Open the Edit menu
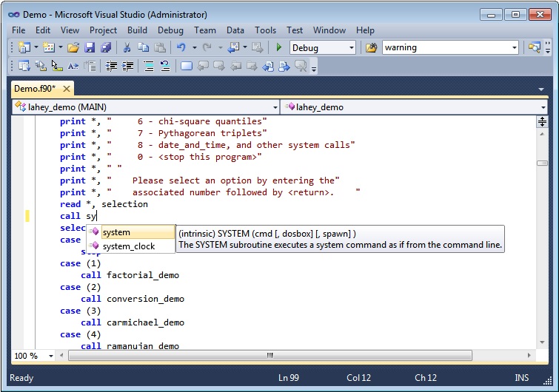 click(x=43, y=30)
